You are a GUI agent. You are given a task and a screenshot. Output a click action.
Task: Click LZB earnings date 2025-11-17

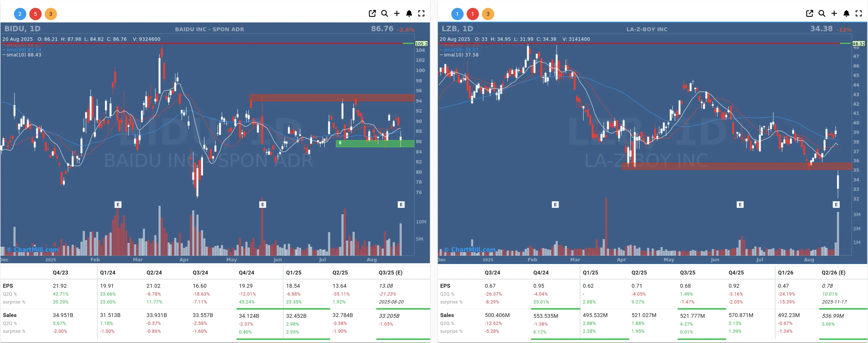pyautogui.click(x=834, y=302)
